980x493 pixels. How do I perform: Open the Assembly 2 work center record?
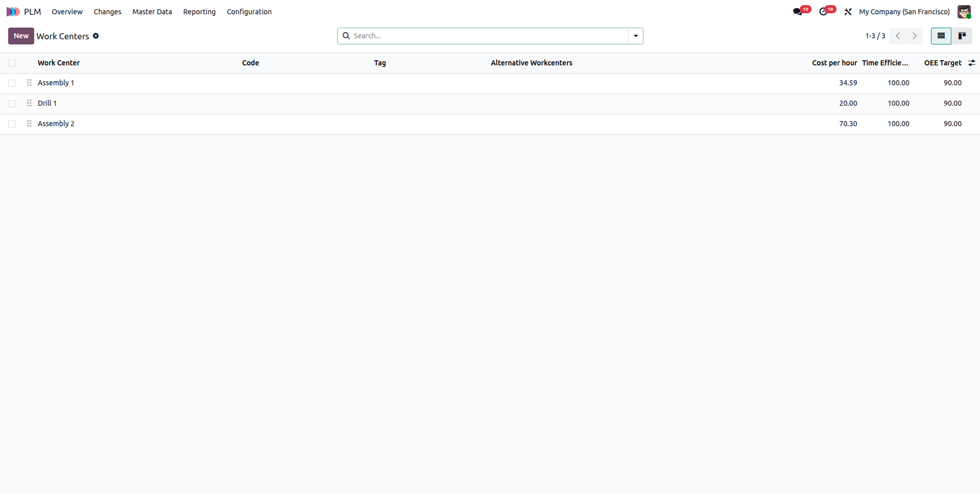tap(56, 124)
